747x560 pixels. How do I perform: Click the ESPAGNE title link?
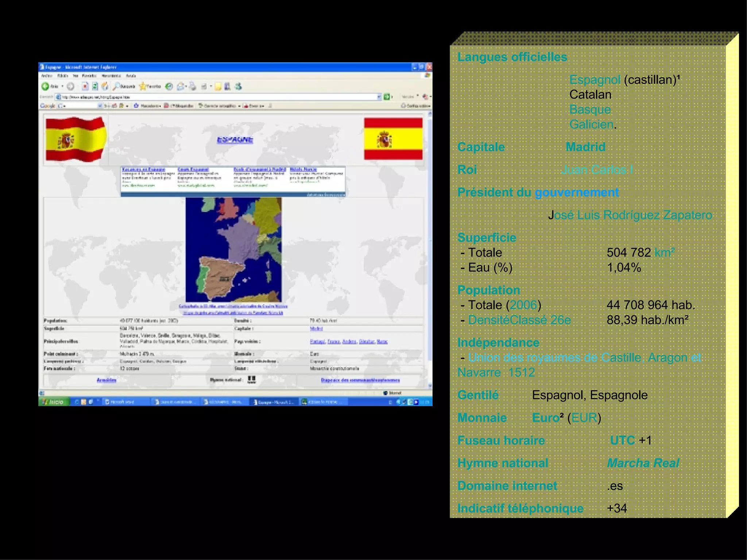[x=235, y=140]
